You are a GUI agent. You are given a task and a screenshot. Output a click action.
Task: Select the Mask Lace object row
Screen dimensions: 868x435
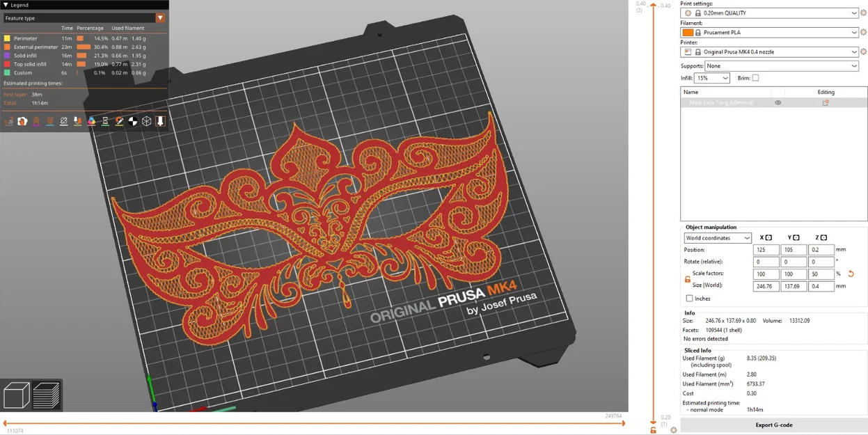click(773, 103)
